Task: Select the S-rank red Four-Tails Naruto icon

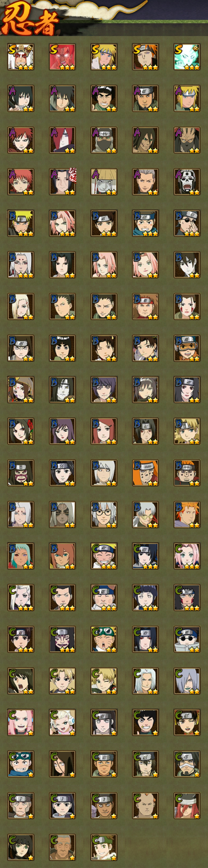Action: pyautogui.click(x=62, y=57)
